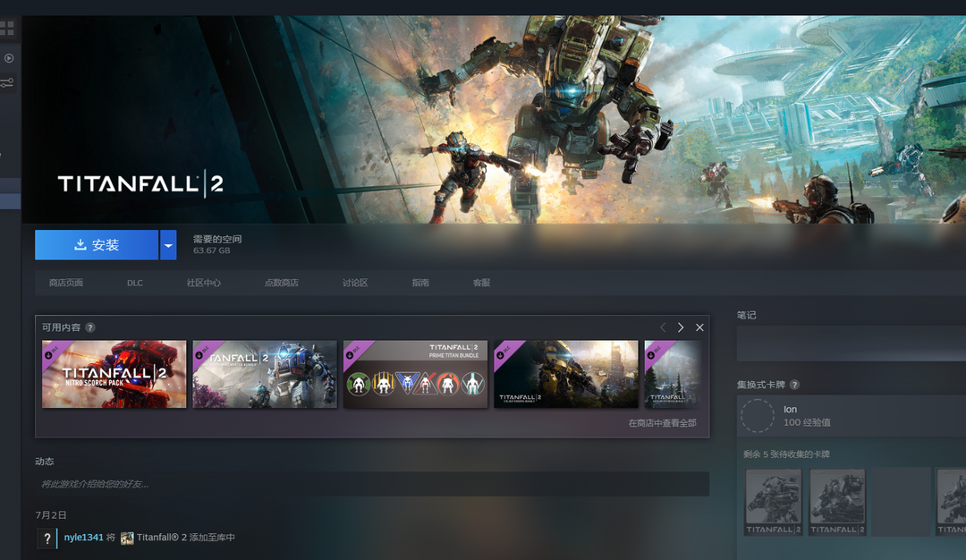This screenshot has width=966, height=560.
Task: Click the Ion 100 经验值 badge entry
Action: (852, 416)
